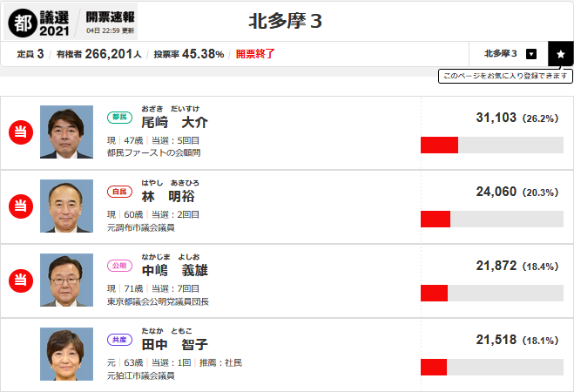Click 田中 智子 name link
574x392 pixels.
(174, 344)
